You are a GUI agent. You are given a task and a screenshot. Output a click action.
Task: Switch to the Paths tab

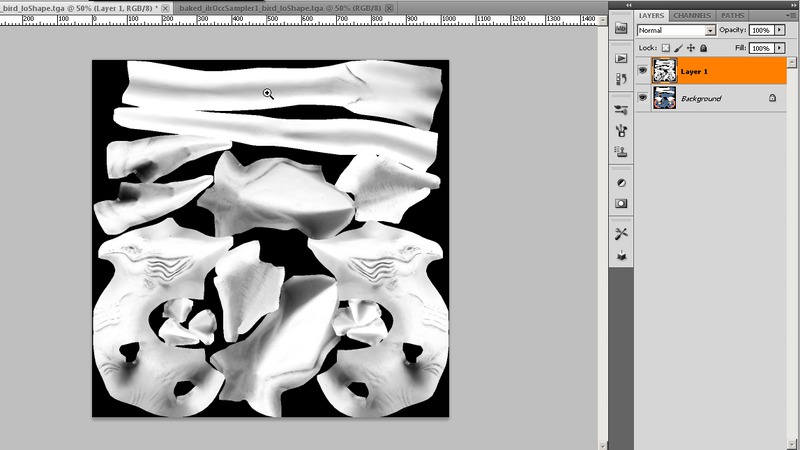[x=732, y=16]
